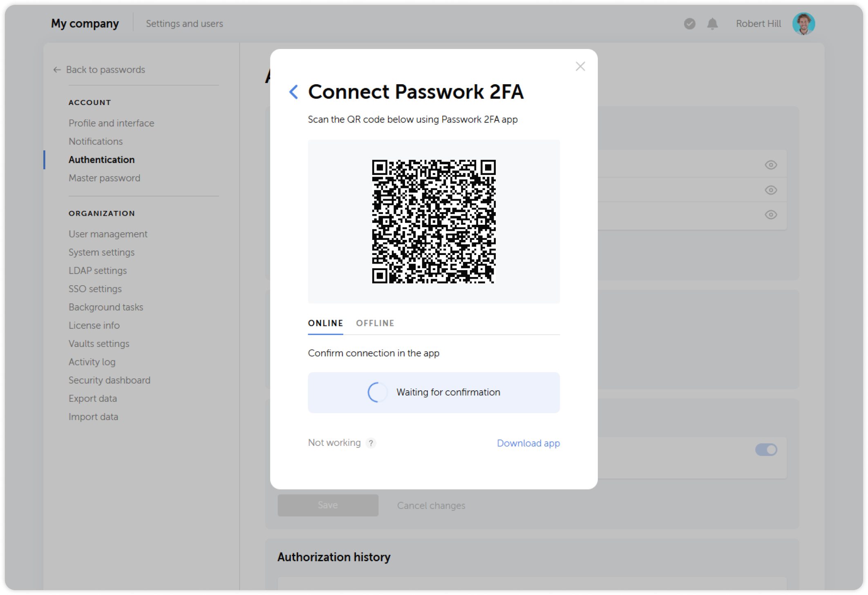Viewport: 868px width, 595px height.
Task: Click the second eye icon on the right
Action: (x=771, y=190)
